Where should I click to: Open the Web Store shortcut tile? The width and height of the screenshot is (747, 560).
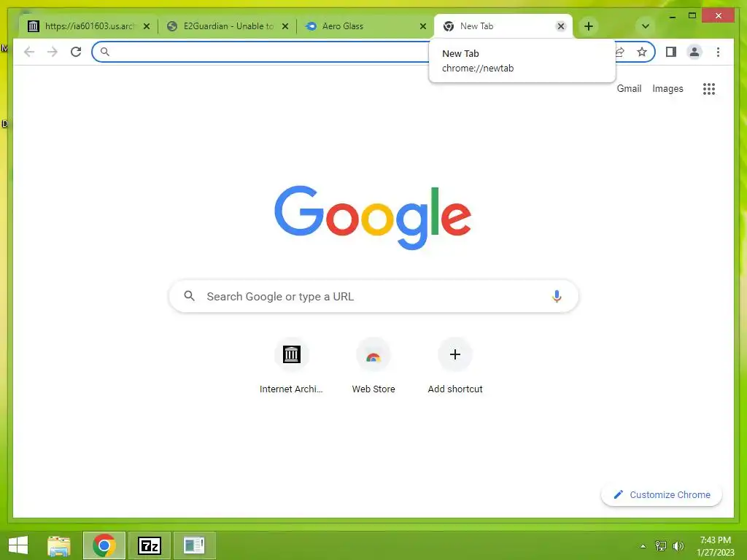(x=373, y=366)
